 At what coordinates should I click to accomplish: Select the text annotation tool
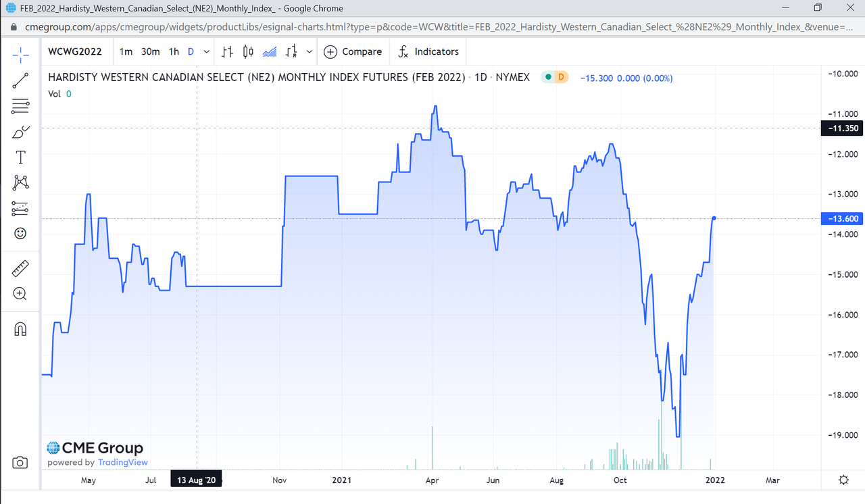pos(20,157)
